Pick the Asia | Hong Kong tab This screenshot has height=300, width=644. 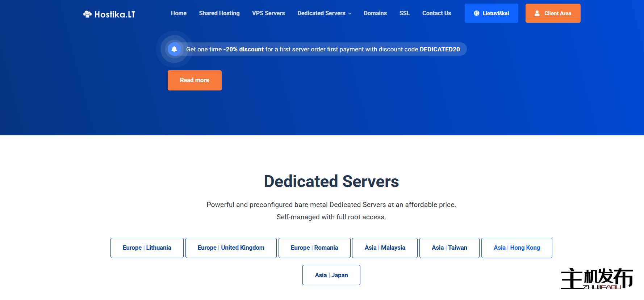tap(517, 248)
